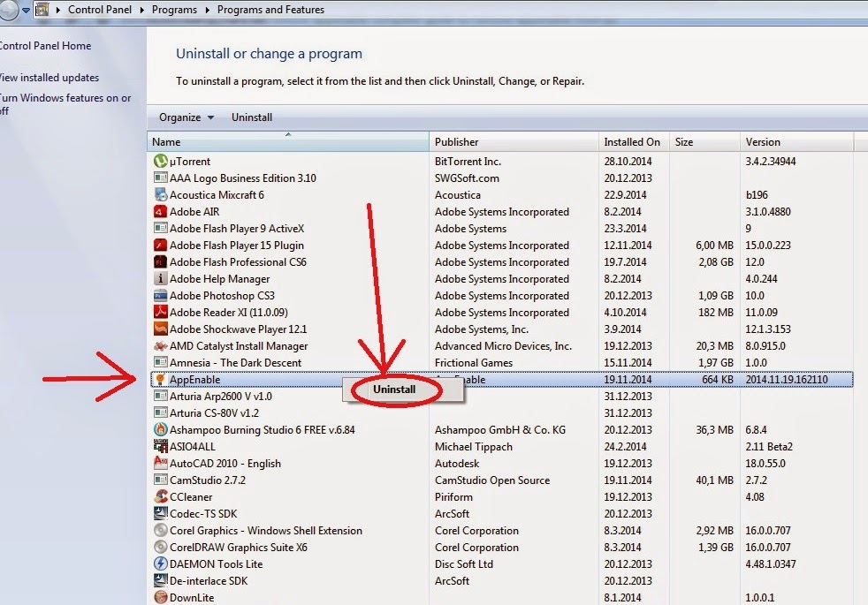Click the ASIO4ALL program icon
Screen dimensions: 868x605
click(161, 446)
